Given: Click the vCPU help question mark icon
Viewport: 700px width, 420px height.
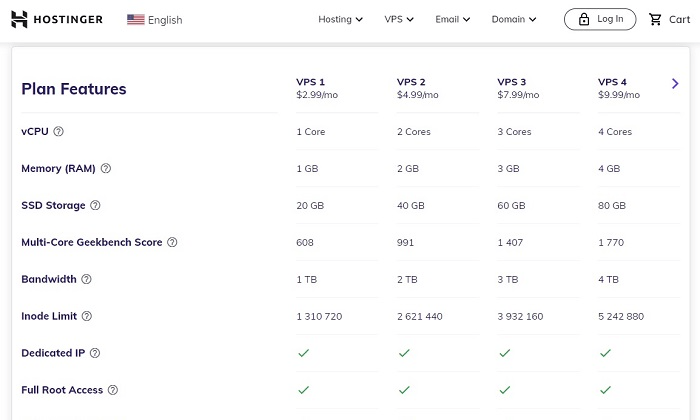Looking at the screenshot, I should [58, 131].
